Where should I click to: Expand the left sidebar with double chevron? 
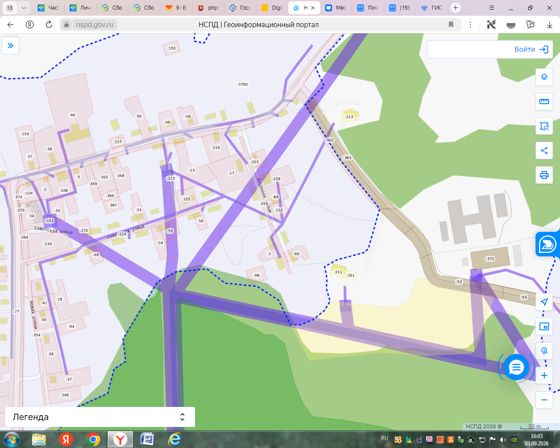point(10,46)
